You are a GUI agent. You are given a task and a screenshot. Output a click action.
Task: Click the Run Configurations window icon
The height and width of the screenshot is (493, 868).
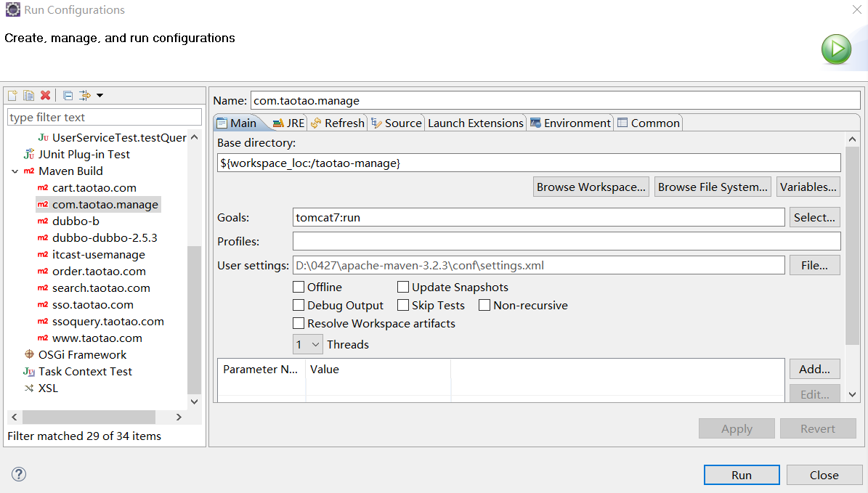(x=13, y=9)
